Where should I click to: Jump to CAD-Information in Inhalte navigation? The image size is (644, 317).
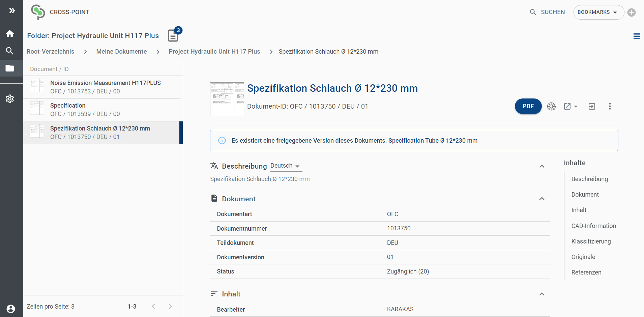pyautogui.click(x=593, y=226)
